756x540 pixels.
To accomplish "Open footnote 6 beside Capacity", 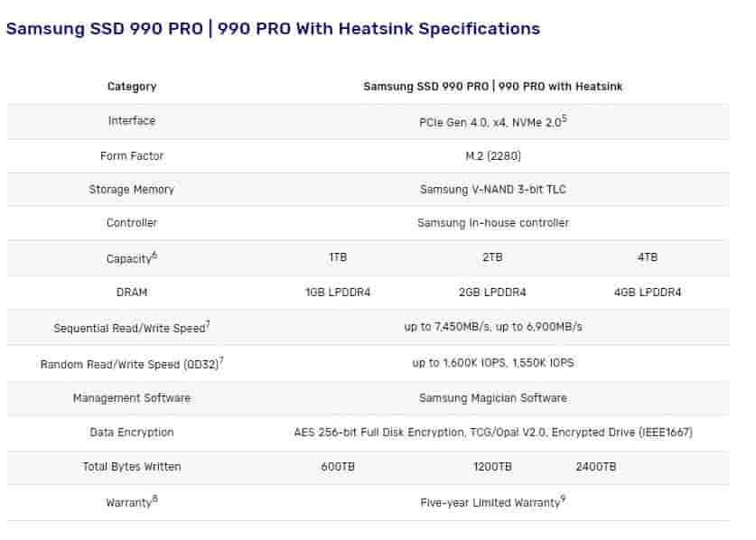I will tap(154, 255).
